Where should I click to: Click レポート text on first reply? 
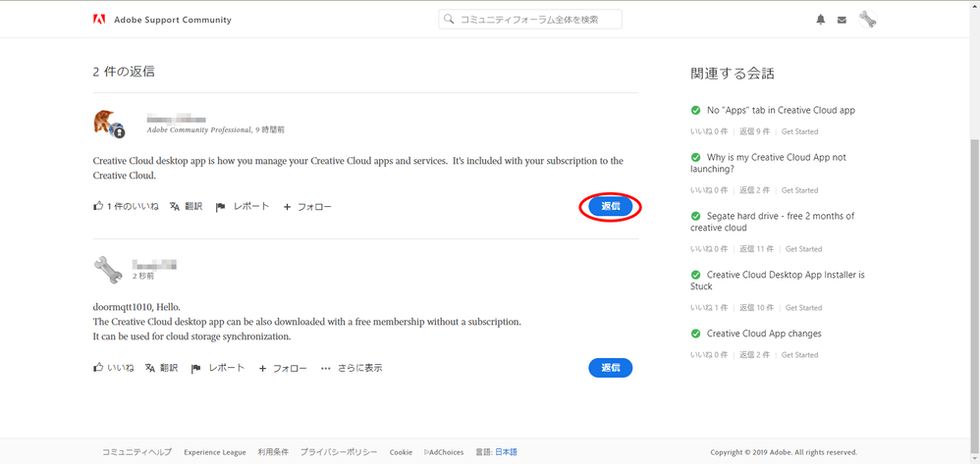click(251, 207)
